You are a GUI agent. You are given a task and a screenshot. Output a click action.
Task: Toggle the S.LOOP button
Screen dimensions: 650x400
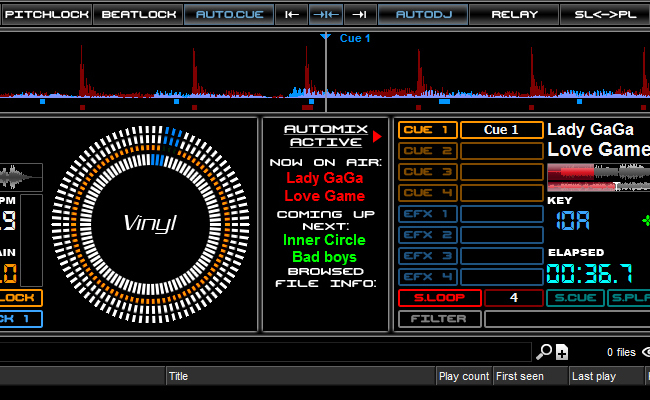coord(439,298)
